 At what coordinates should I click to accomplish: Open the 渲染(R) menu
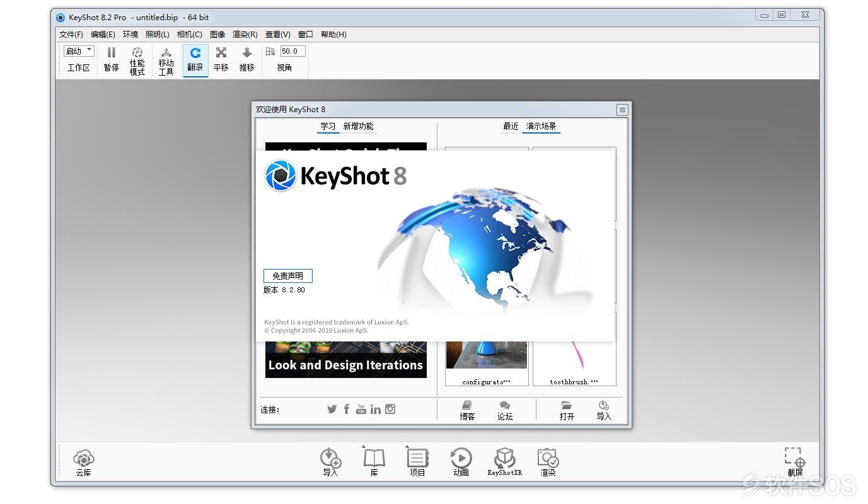245,35
